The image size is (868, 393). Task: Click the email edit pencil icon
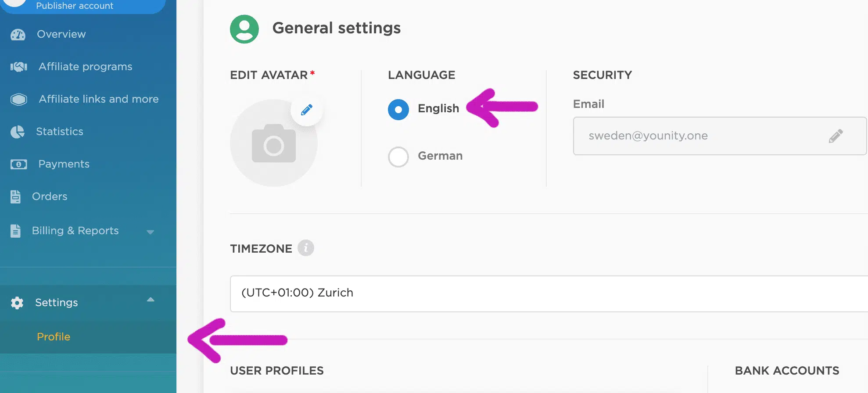click(x=836, y=136)
